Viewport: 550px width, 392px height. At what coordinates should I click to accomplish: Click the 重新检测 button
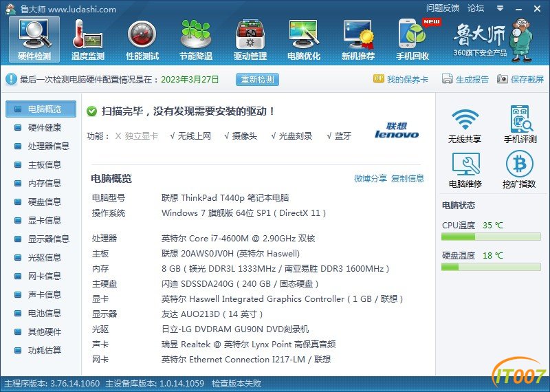pos(257,79)
